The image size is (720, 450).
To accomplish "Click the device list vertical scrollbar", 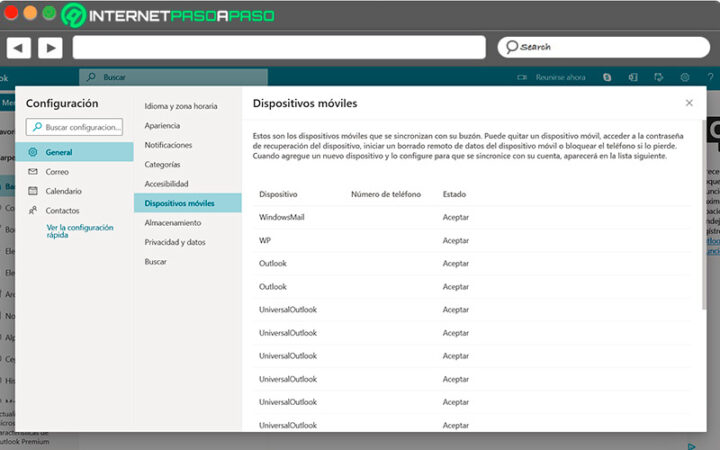I will [703, 250].
